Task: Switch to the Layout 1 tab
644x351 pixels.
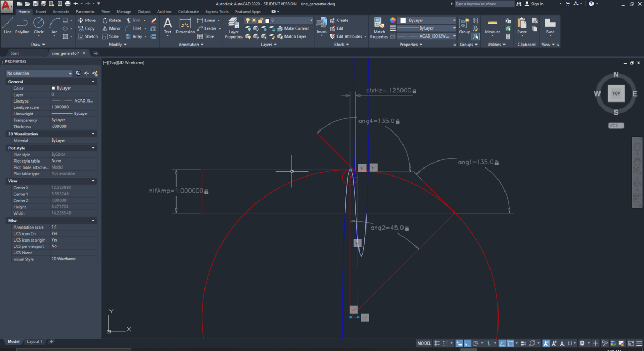Action: [34, 341]
